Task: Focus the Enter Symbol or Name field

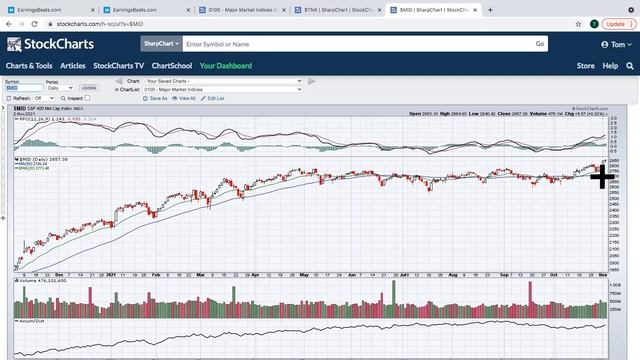Action: click(357, 44)
